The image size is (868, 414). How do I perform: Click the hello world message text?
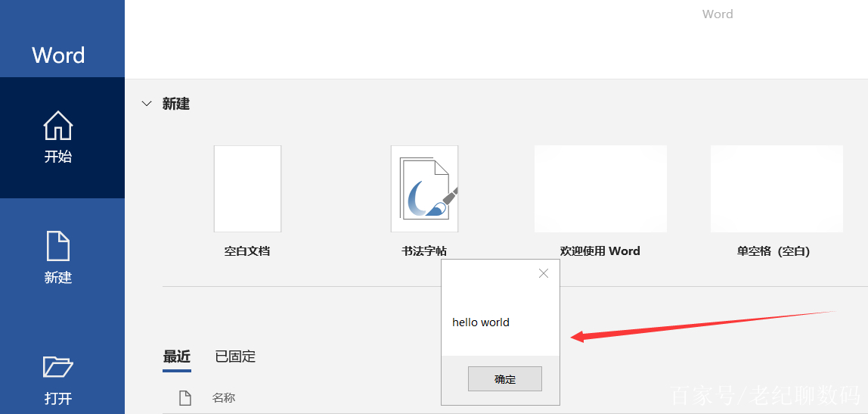click(x=481, y=322)
